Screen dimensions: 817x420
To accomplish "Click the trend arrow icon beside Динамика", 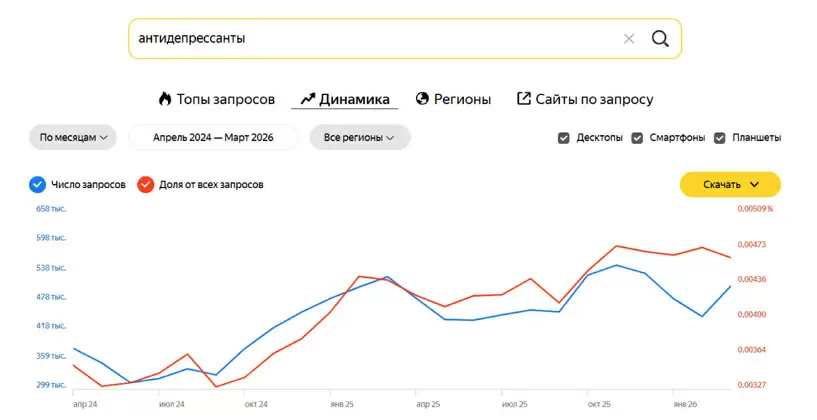I will [x=308, y=99].
